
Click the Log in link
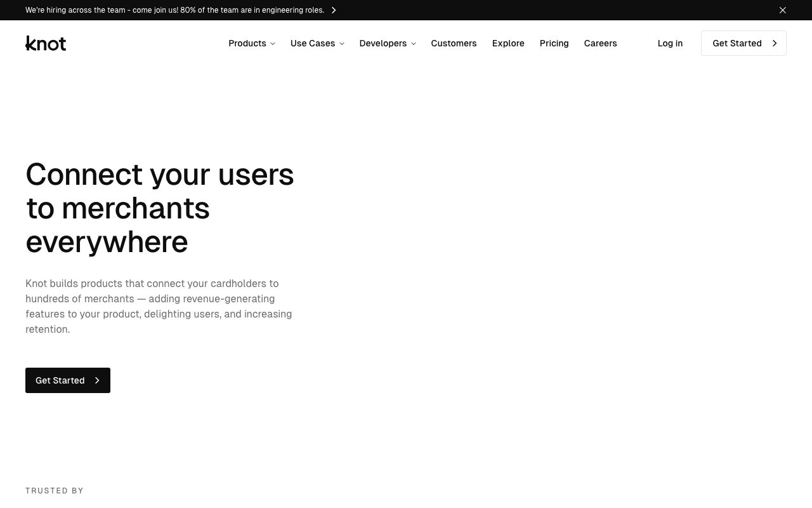(670, 43)
